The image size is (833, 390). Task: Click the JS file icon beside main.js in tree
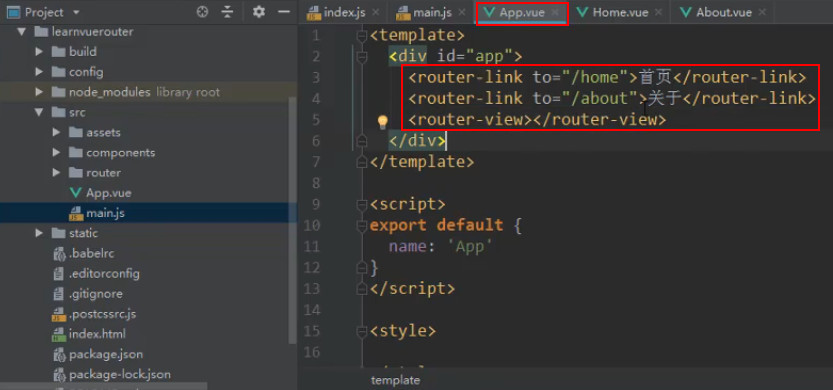[76, 214]
